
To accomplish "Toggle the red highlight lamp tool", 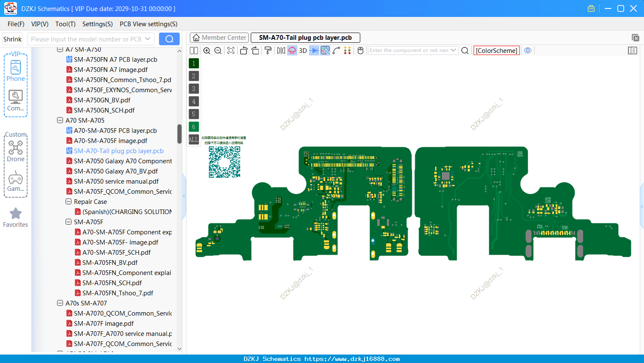I will click(292, 51).
